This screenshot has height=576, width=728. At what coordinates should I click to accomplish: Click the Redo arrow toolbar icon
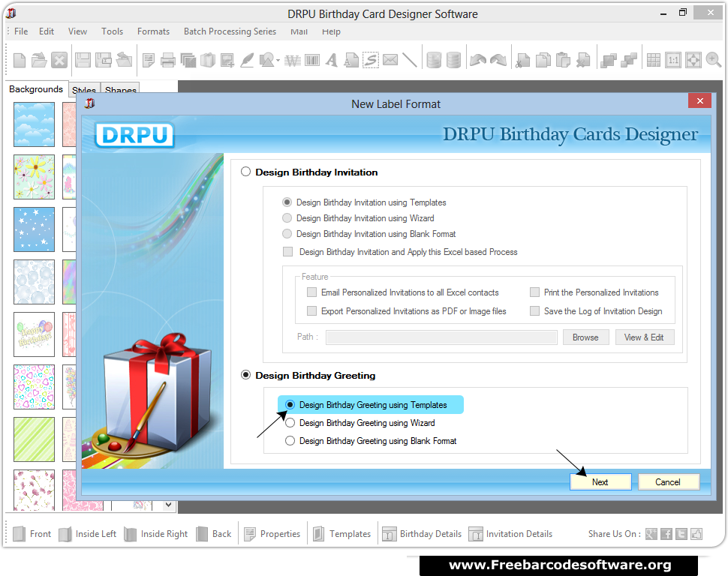[498, 60]
